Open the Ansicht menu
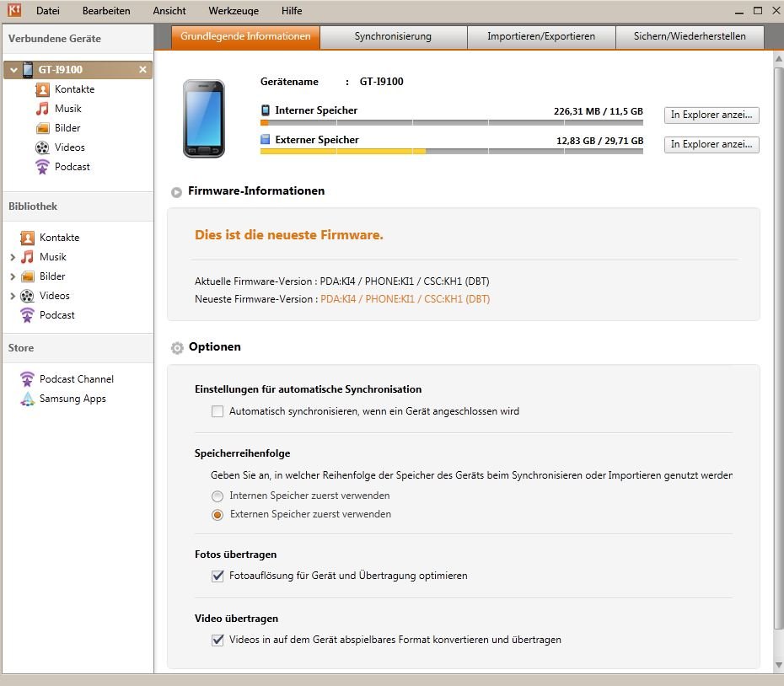784x686 pixels. [169, 10]
